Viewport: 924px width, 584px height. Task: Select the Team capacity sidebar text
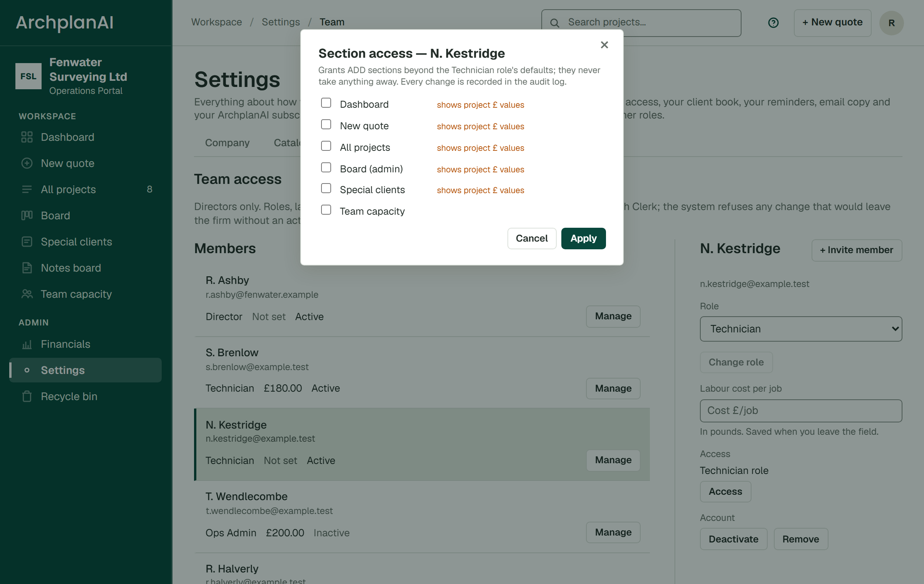(76, 294)
